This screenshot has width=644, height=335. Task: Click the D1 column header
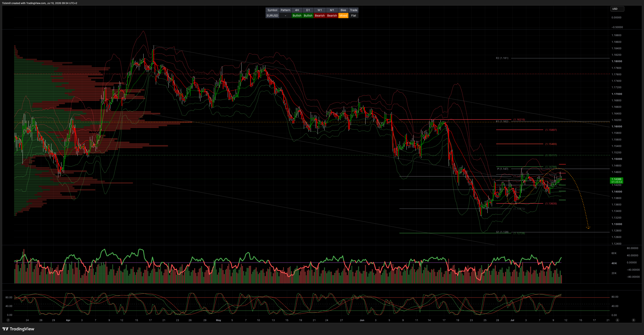pos(308,10)
